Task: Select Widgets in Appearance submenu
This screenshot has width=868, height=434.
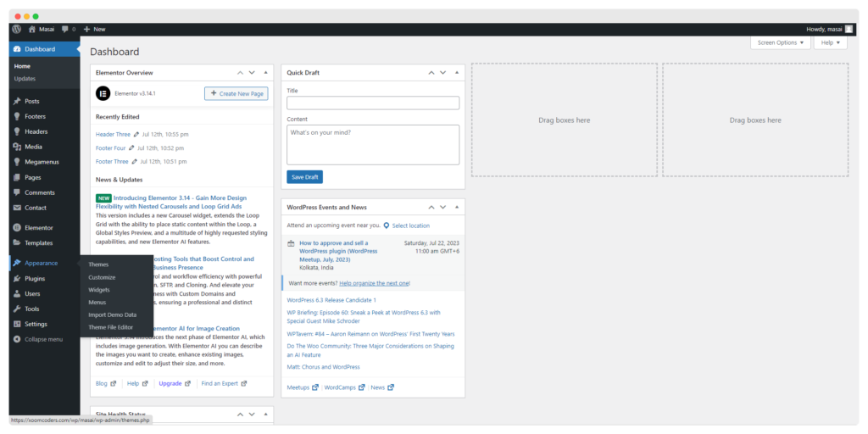Action: point(99,290)
